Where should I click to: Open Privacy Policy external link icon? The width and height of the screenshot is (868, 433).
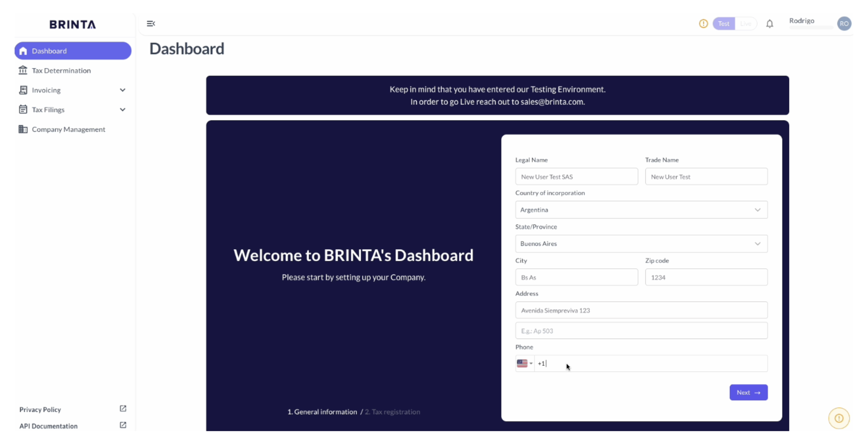pyautogui.click(x=123, y=409)
